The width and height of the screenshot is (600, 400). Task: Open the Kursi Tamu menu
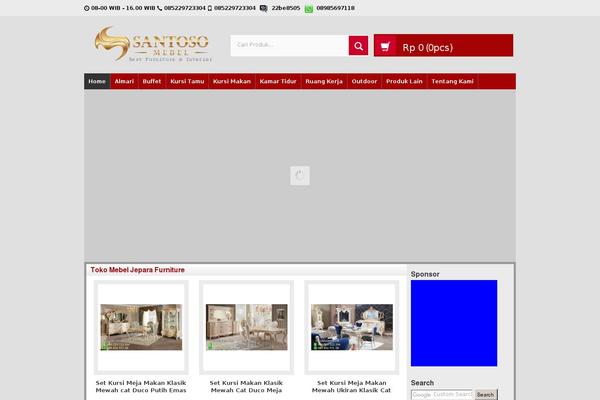point(187,81)
